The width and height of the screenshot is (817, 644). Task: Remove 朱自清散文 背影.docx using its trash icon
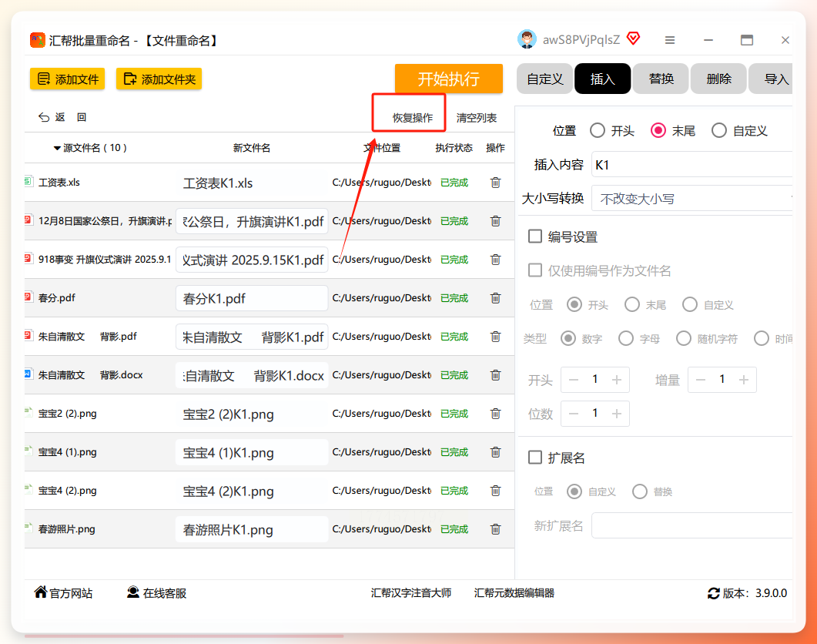pyautogui.click(x=495, y=375)
